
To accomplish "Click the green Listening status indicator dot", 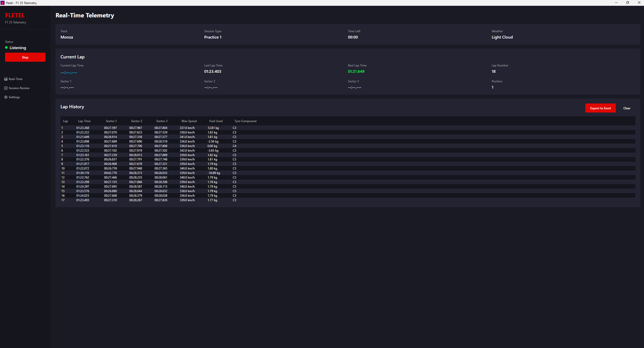I will pos(6,47).
